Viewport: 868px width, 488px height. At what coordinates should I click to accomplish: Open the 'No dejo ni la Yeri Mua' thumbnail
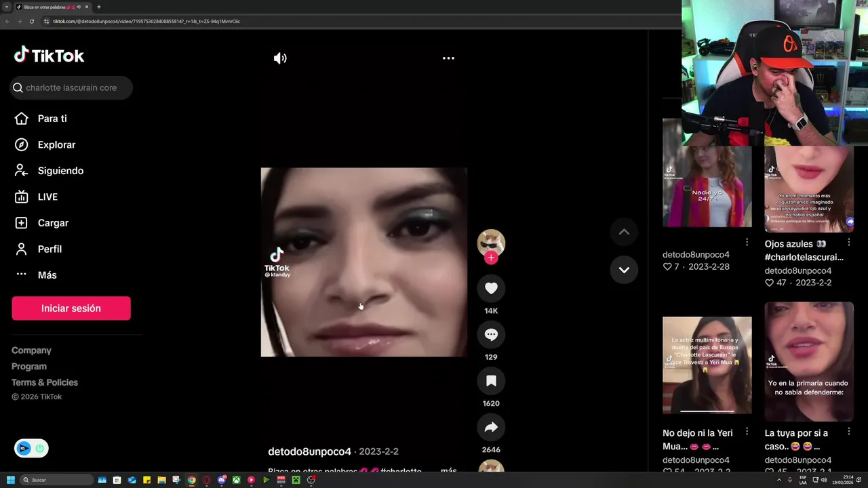point(707,365)
